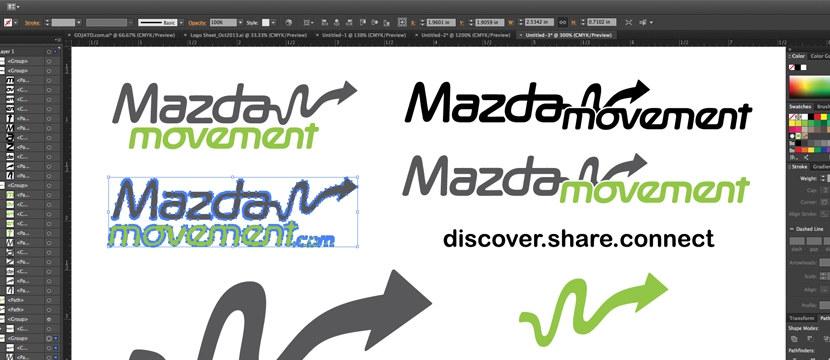The height and width of the screenshot is (360, 830).
Task: Click the H height field 0.7102 in
Action: (x=601, y=23)
